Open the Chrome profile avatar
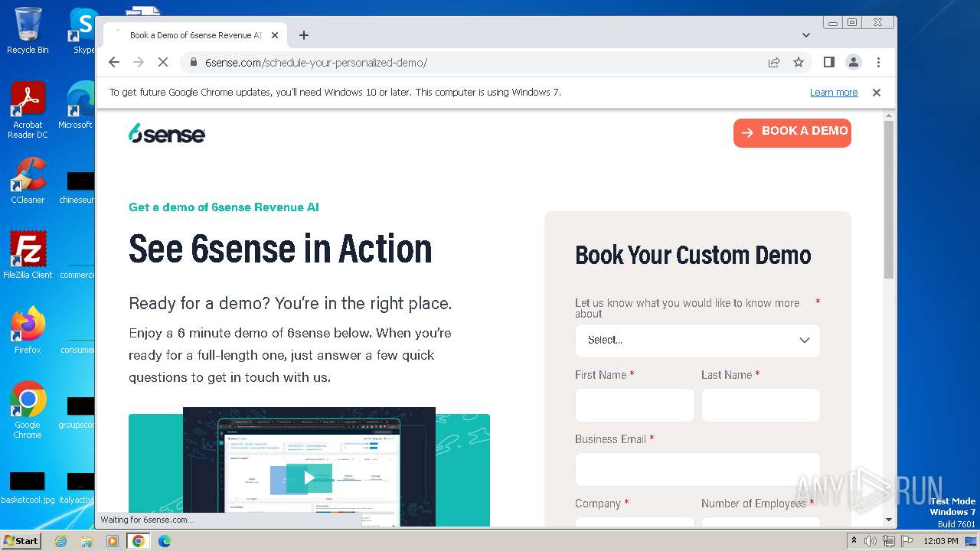 [x=854, y=62]
